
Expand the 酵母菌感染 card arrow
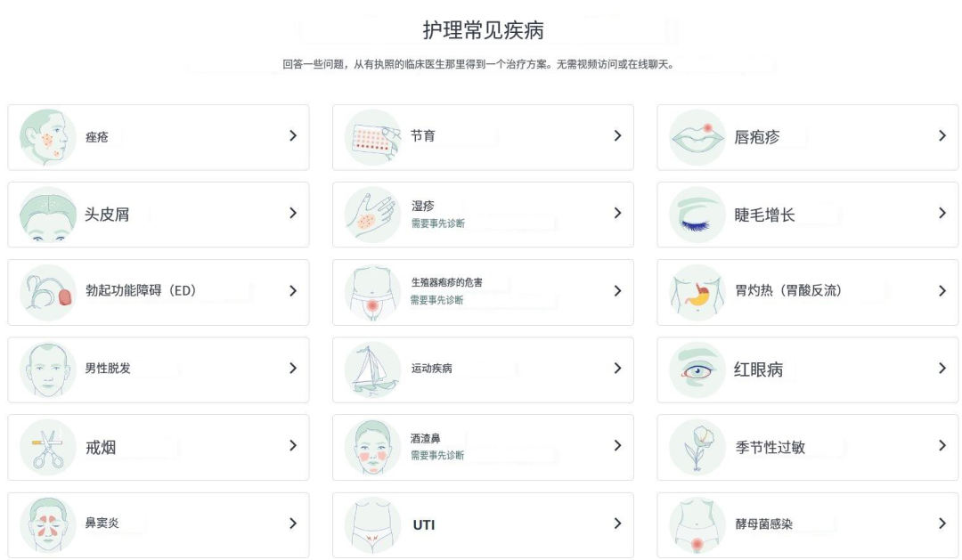pos(942,523)
